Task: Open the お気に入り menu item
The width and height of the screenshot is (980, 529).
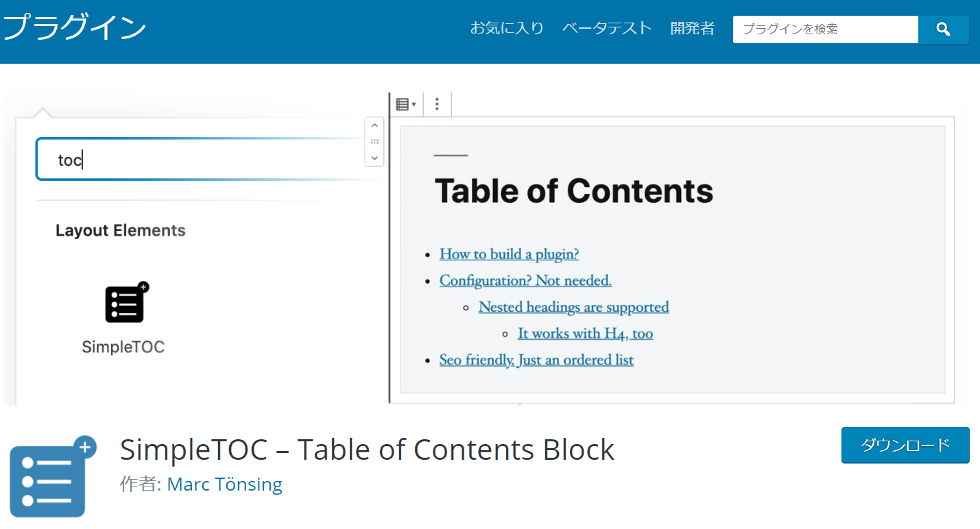Action: pos(507,29)
